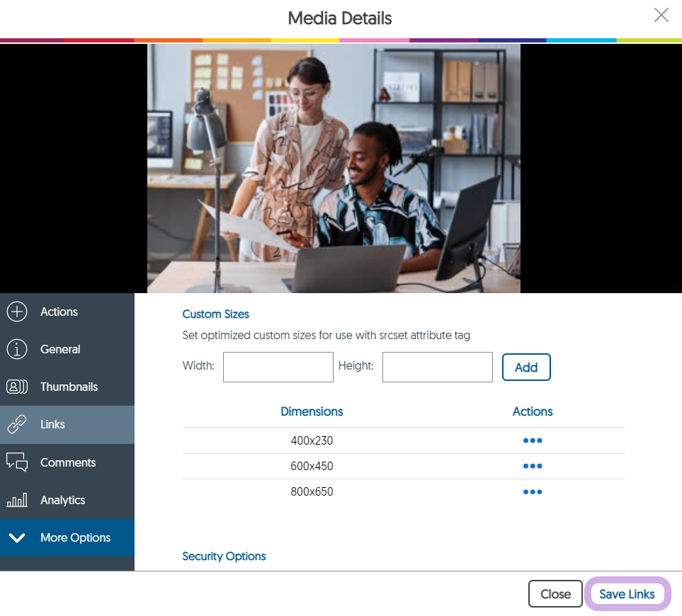The image size is (682, 616).
Task: Click the Save Links button
Action: click(627, 594)
